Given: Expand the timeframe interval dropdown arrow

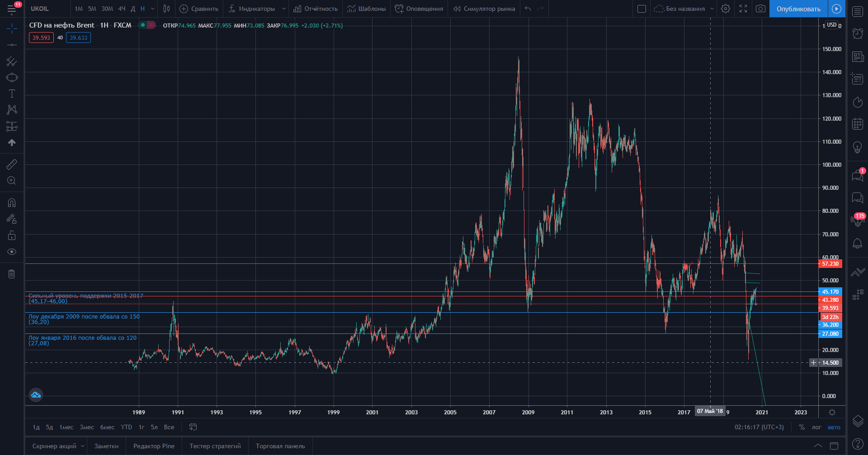Looking at the screenshot, I should click(153, 9).
